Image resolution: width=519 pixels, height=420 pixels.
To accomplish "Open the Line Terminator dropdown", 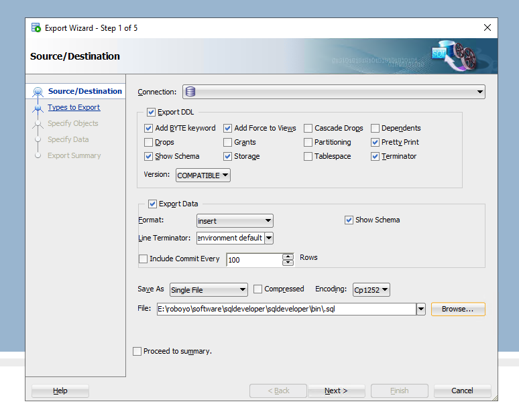I will (269, 238).
